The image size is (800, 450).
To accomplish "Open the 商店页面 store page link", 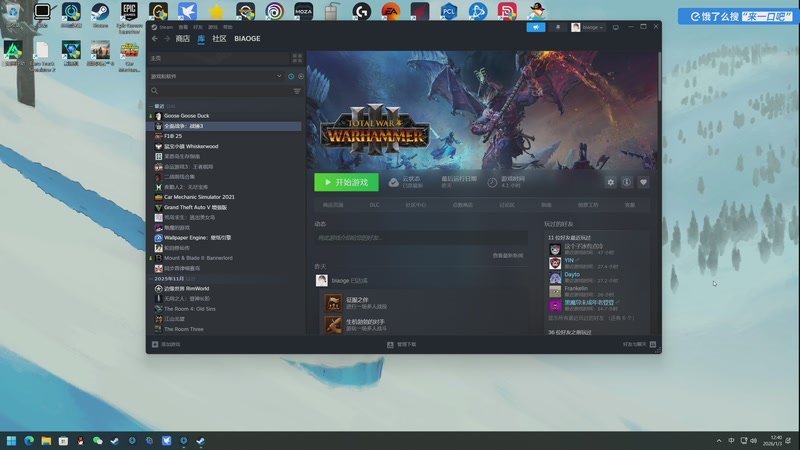I will point(333,205).
